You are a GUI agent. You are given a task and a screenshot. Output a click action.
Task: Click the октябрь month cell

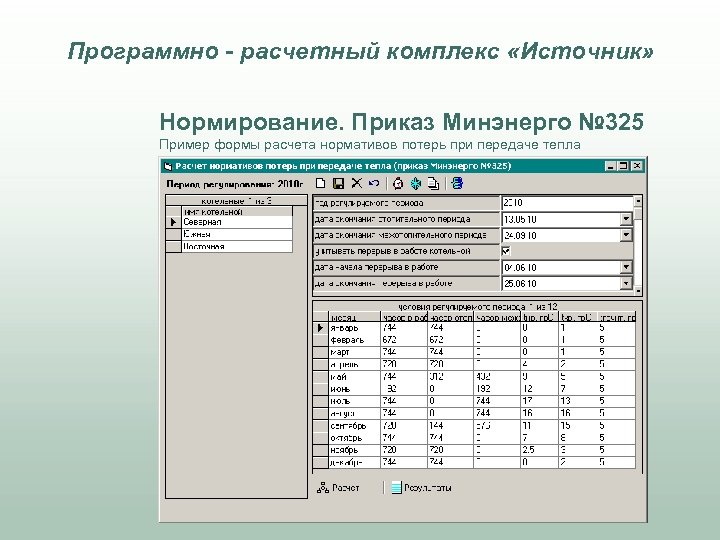354,438
